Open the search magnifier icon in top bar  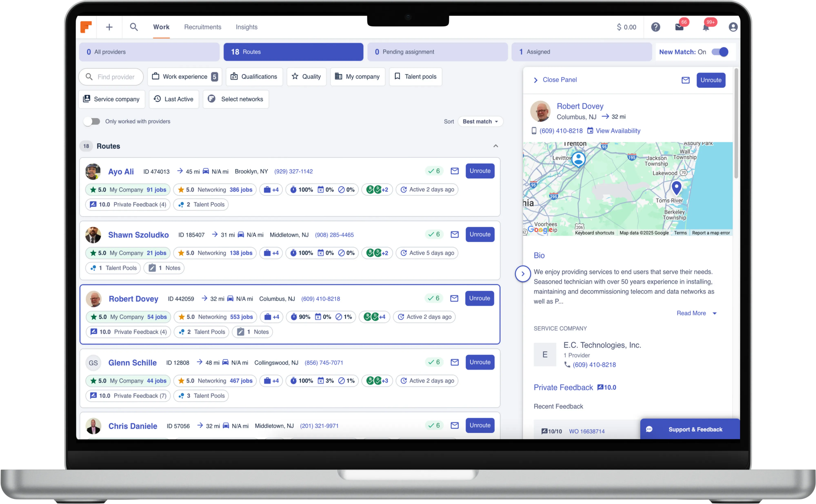coord(134,27)
